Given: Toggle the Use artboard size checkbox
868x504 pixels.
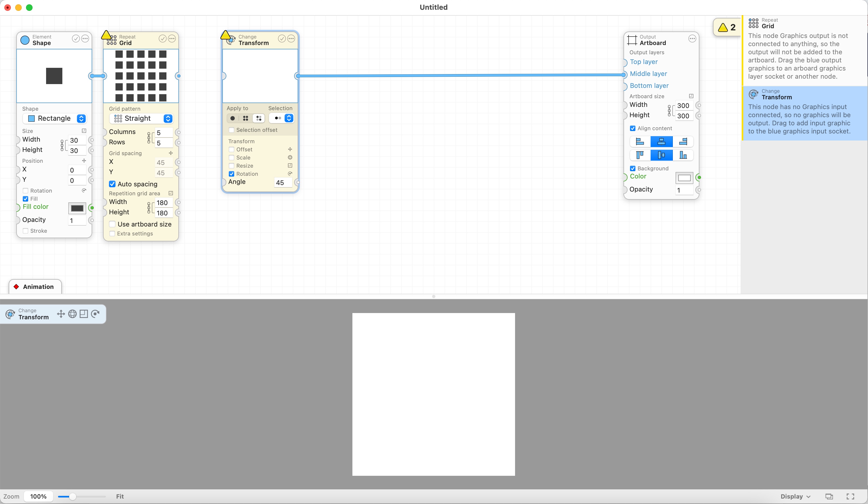Looking at the screenshot, I should pos(113,224).
